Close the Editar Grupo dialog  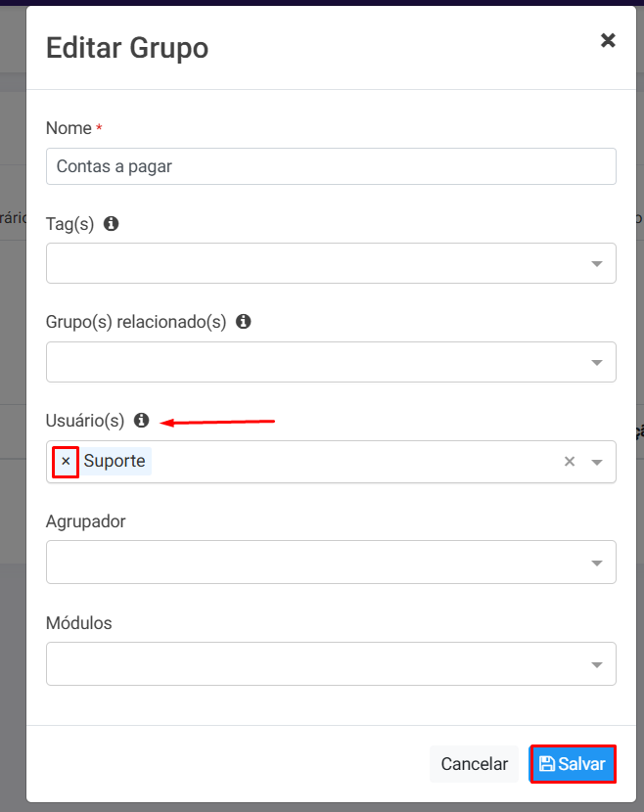[608, 40]
